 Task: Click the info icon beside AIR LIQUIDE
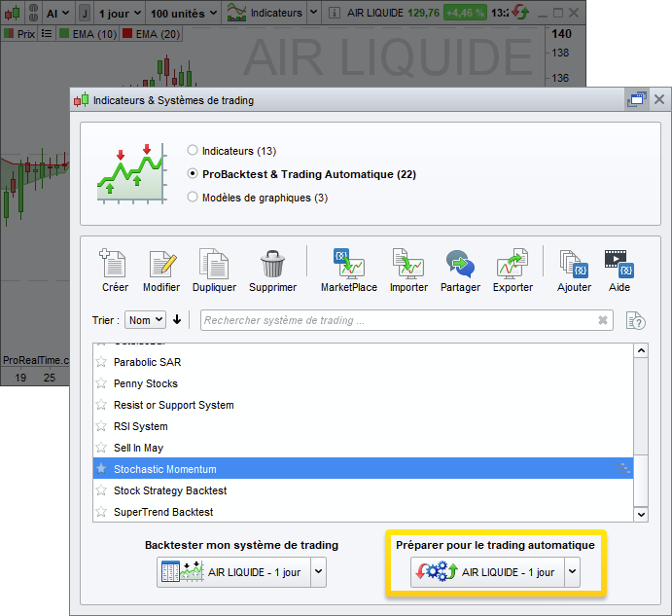point(334,13)
